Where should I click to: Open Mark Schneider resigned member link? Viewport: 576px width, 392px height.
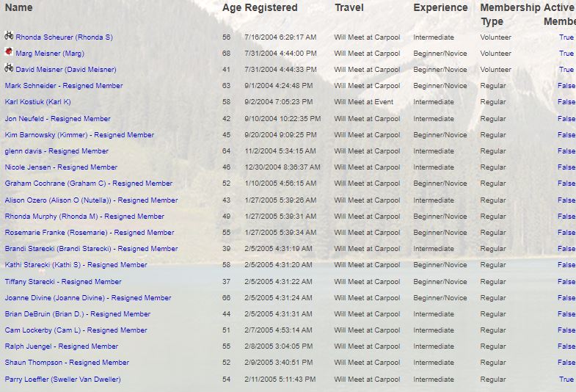(x=64, y=86)
